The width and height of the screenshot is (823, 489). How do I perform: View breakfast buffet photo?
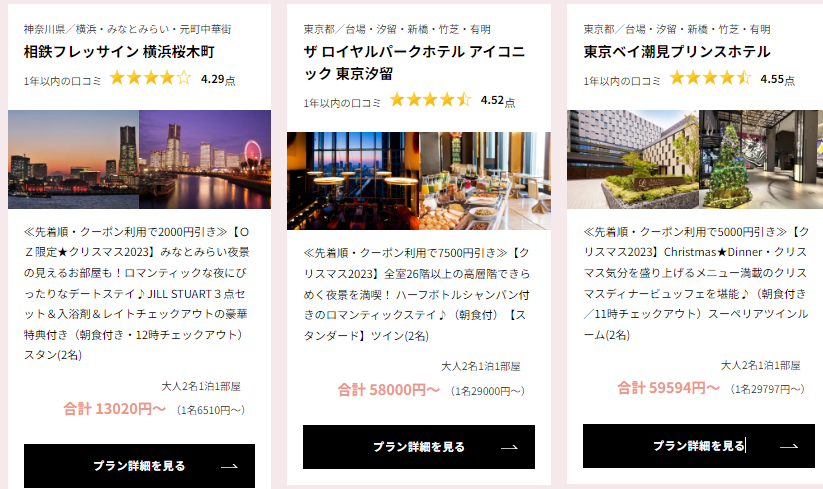(x=485, y=181)
